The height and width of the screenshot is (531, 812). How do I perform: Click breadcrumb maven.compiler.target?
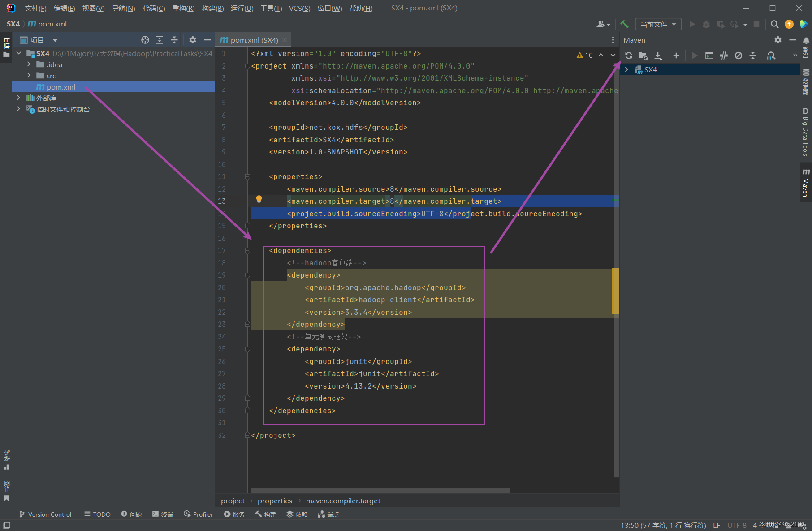pyautogui.click(x=343, y=501)
